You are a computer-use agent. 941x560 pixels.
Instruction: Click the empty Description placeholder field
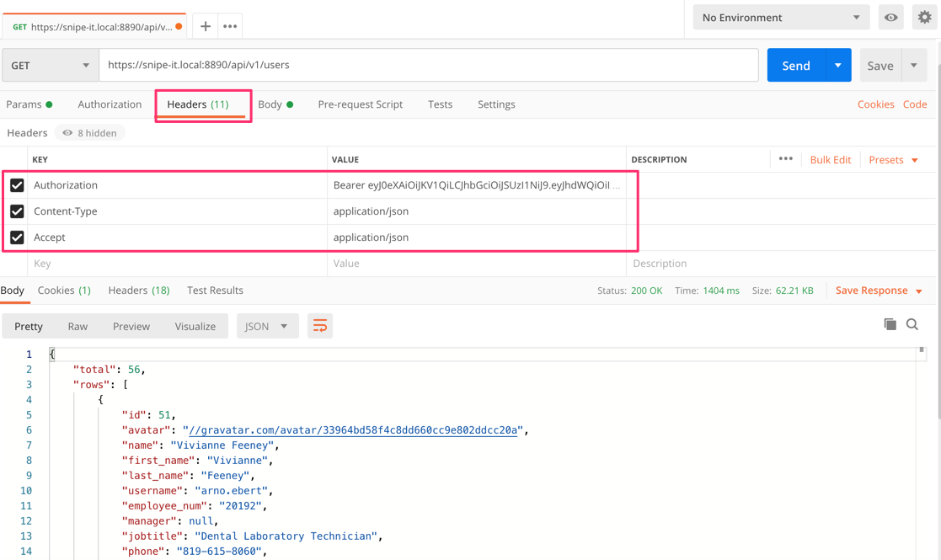coord(780,264)
